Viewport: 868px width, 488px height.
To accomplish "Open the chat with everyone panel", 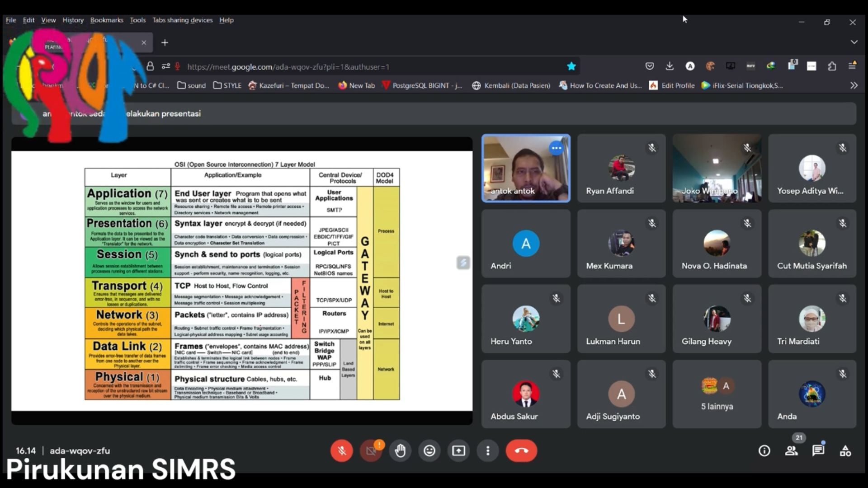I will click(x=818, y=450).
